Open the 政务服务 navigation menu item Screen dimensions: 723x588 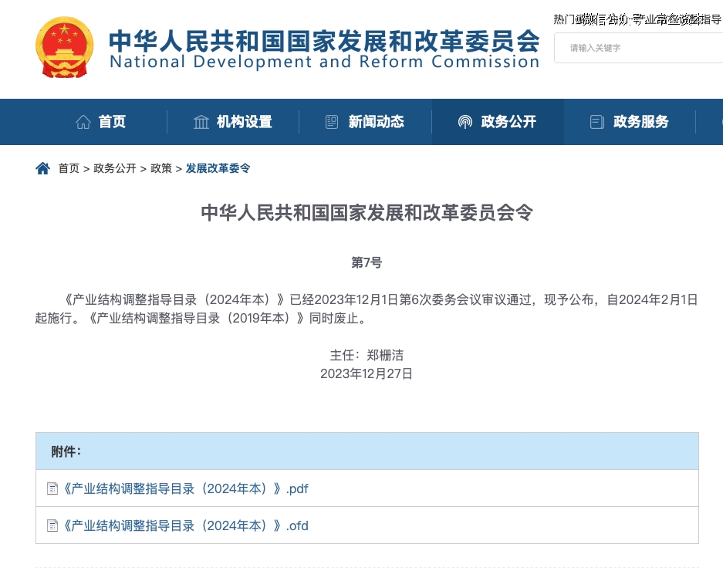(x=641, y=122)
